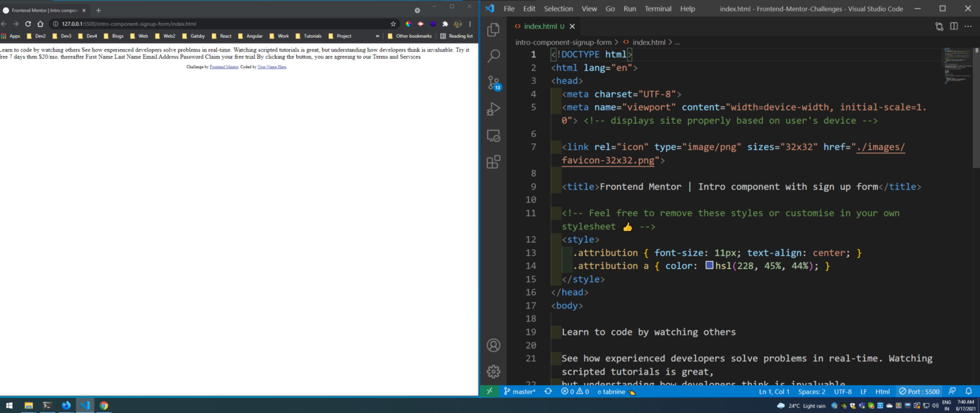Click the hsl color swatch on line 14
980x413 pixels.
(709, 266)
